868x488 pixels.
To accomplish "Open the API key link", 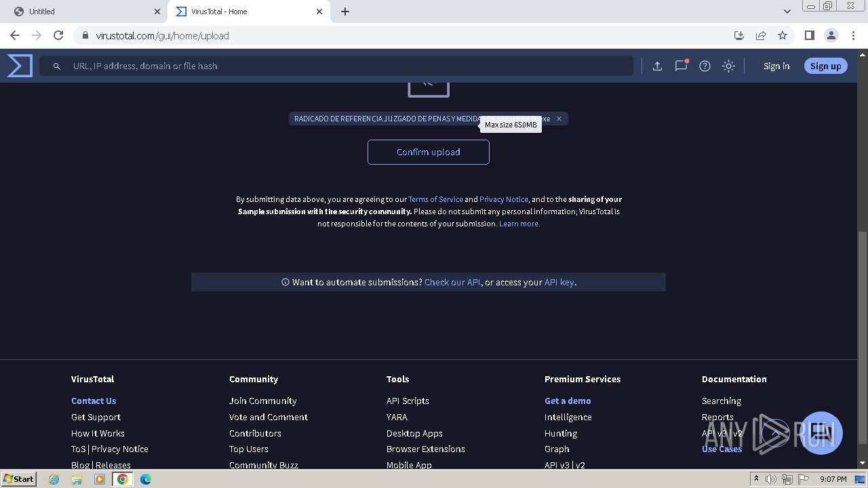I will 559,282.
